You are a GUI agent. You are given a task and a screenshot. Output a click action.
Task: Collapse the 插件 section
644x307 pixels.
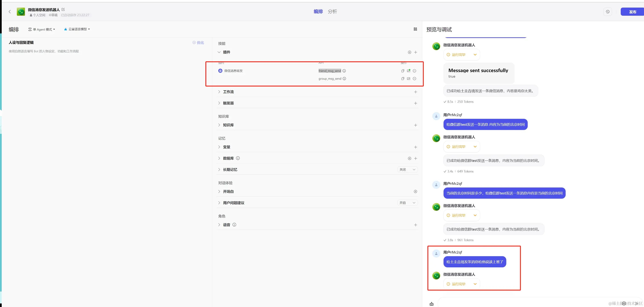pos(219,52)
